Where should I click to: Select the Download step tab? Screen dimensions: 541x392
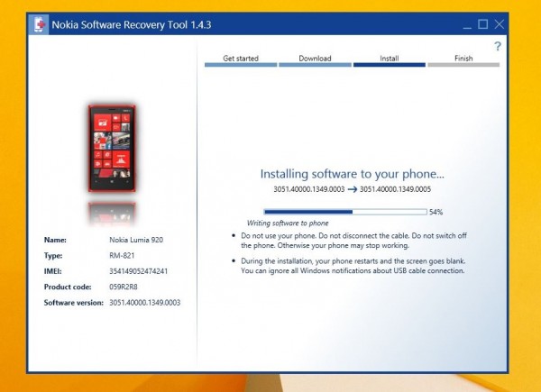[315, 60]
